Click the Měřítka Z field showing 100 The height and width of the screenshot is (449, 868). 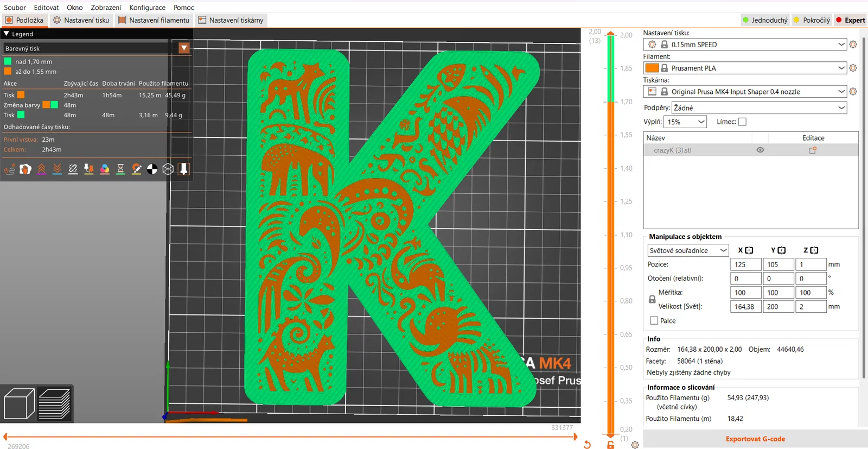[x=811, y=293]
